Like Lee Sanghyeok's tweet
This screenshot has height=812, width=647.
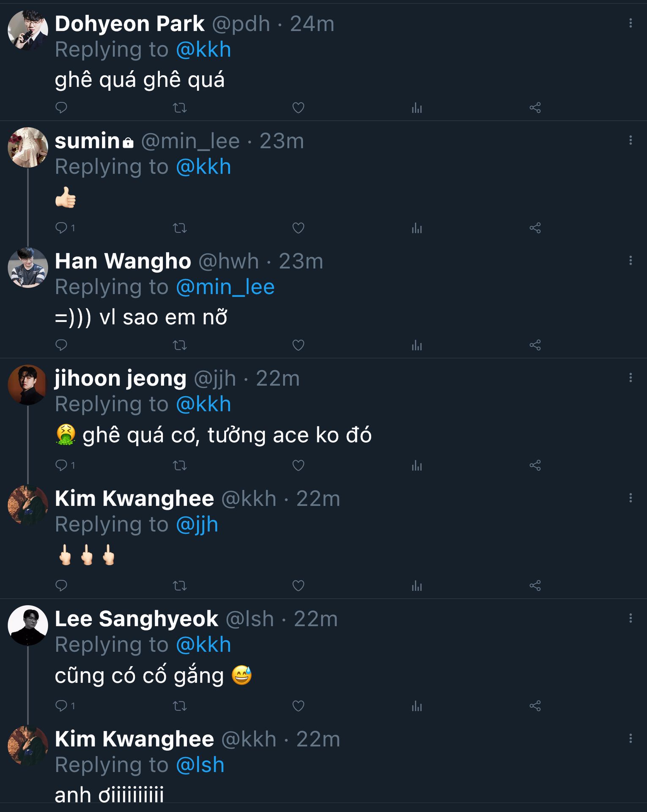298,706
